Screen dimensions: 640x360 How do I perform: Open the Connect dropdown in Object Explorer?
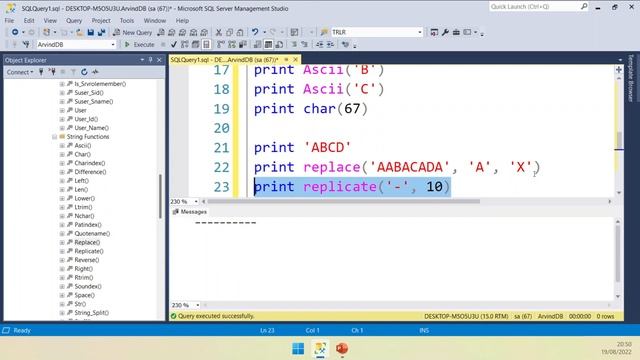coord(20,72)
